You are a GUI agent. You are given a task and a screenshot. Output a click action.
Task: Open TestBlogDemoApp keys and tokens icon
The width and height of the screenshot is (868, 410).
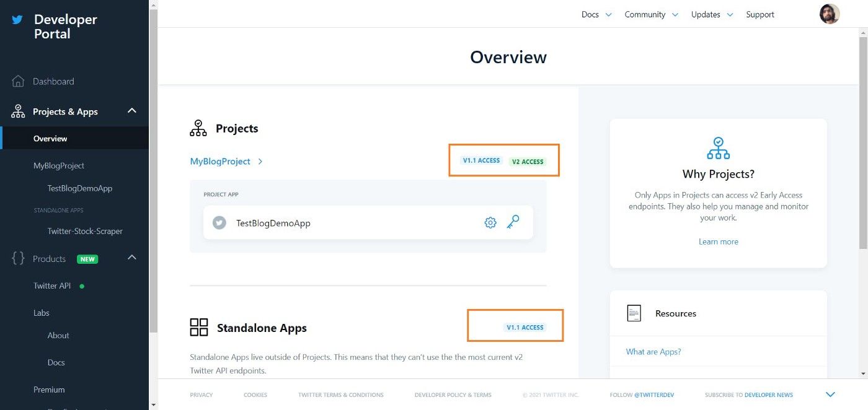[x=513, y=222]
